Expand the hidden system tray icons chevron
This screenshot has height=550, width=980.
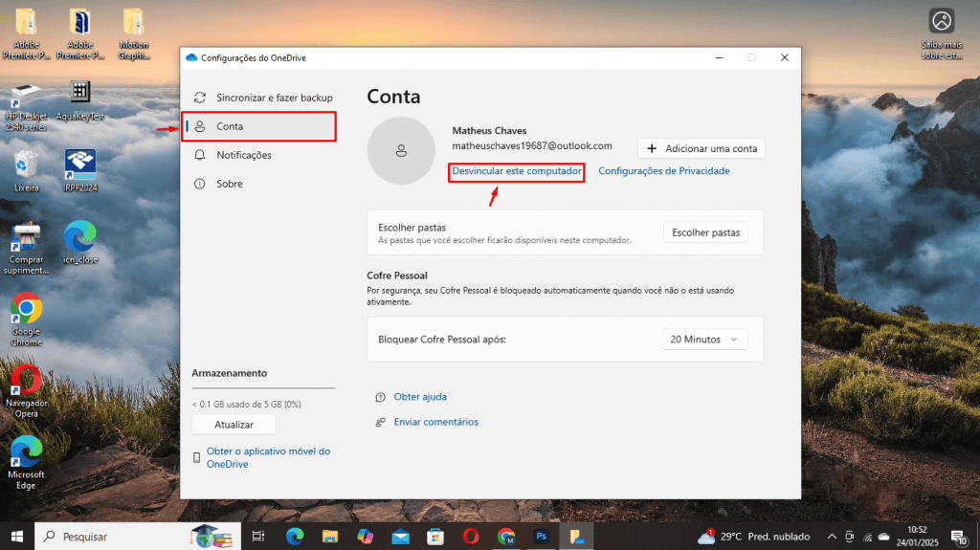[x=832, y=537]
